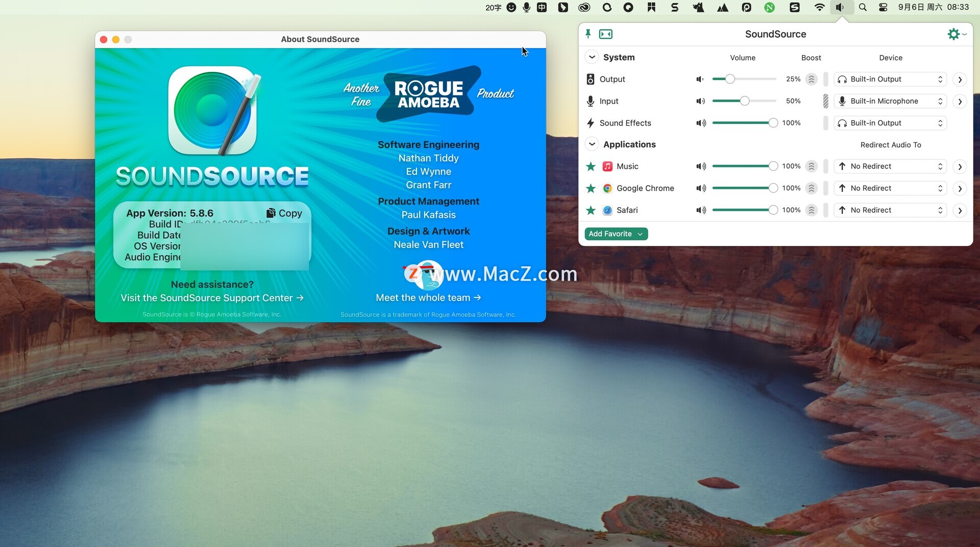This screenshot has width=980, height=547.
Task: Click the Input level meter
Action: point(825,101)
